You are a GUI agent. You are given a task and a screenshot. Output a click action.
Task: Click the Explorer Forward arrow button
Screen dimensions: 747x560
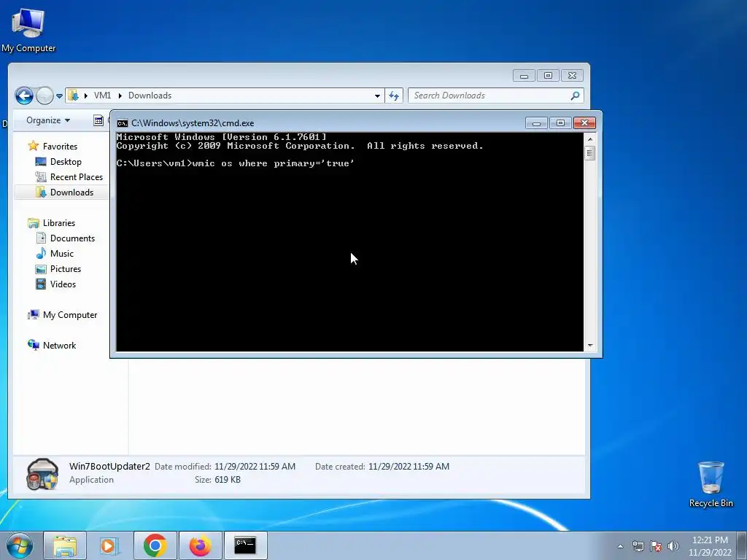coord(44,96)
